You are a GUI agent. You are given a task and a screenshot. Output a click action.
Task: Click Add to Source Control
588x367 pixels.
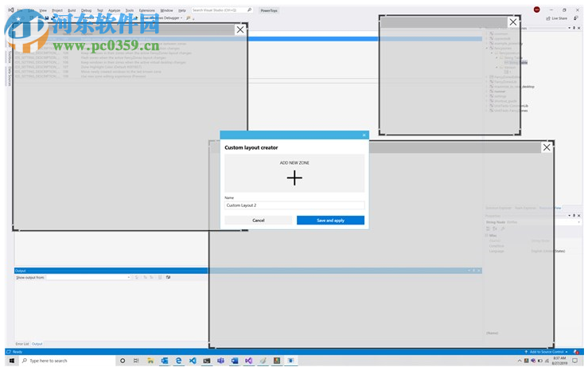point(546,352)
